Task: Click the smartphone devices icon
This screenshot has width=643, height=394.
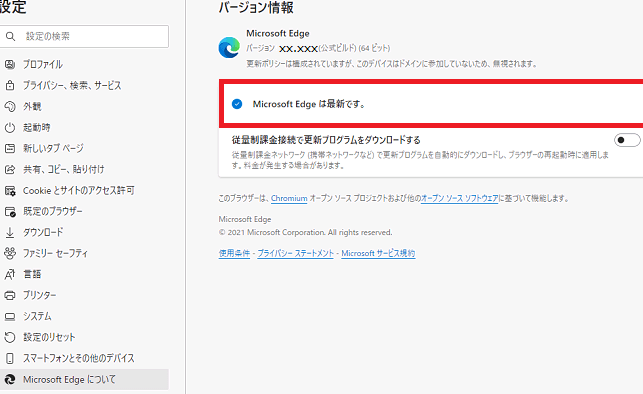Action: (10, 358)
